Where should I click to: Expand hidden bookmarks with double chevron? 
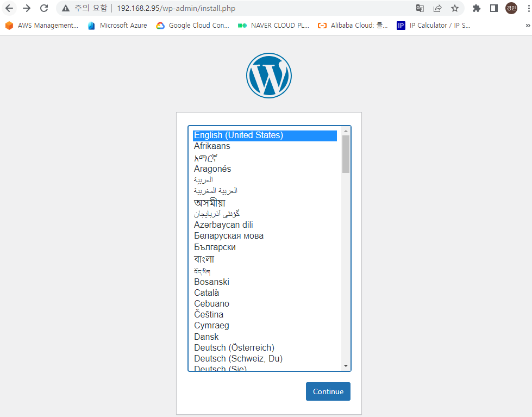[x=528, y=26]
